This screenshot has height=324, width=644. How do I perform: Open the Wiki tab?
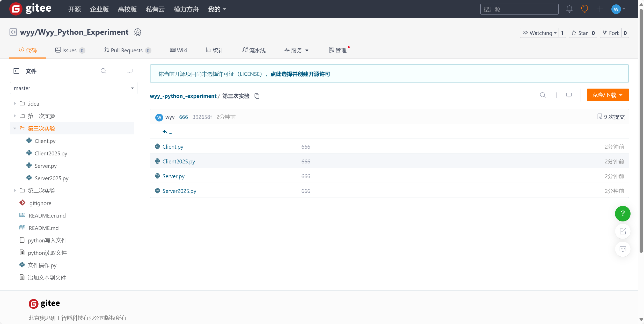(x=179, y=50)
